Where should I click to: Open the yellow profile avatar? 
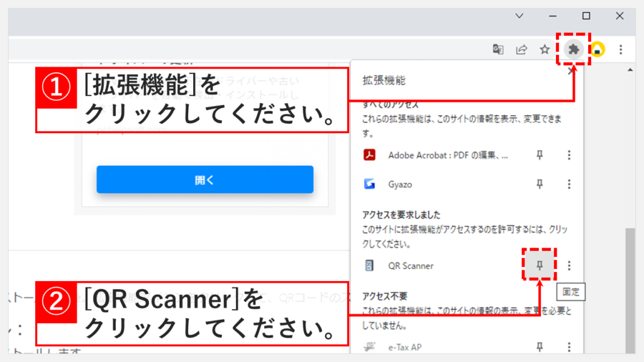click(x=597, y=49)
